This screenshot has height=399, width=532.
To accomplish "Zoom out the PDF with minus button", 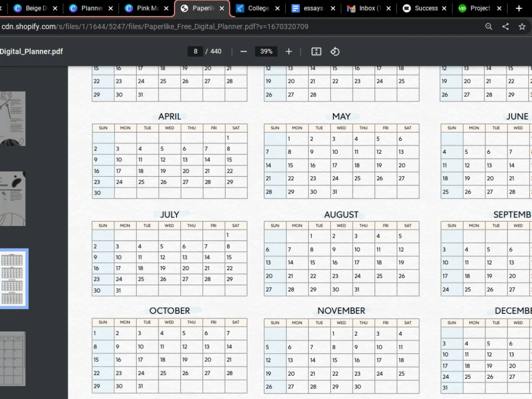I will (243, 52).
